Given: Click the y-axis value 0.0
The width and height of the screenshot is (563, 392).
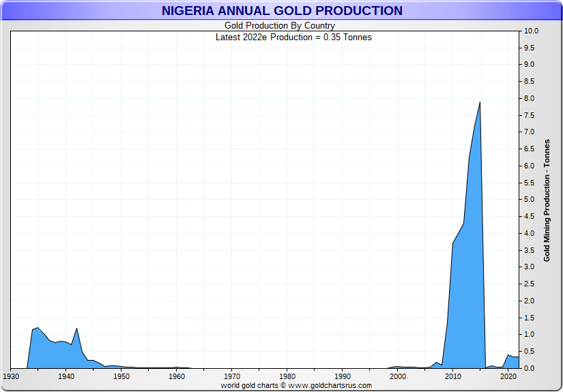Looking at the screenshot, I should pyautogui.click(x=530, y=368).
